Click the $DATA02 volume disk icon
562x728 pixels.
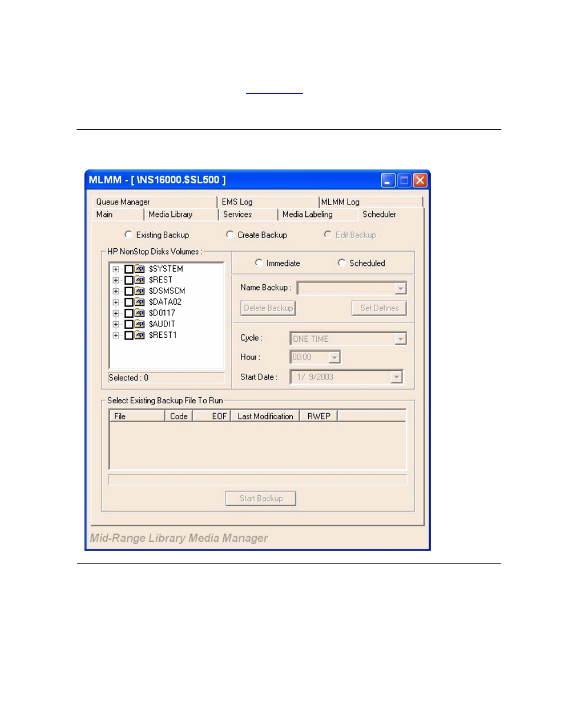(140, 302)
